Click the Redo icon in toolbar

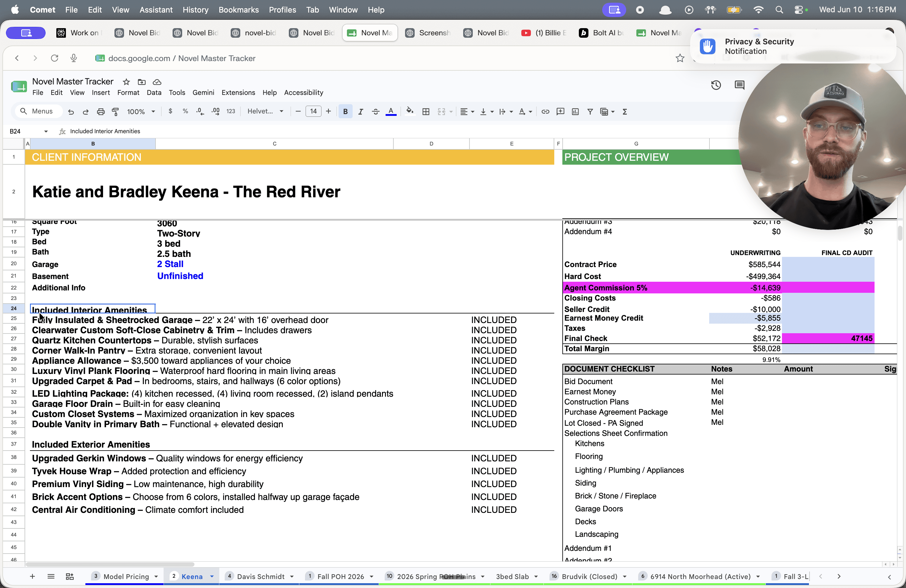pyautogui.click(x=86, y=111)
